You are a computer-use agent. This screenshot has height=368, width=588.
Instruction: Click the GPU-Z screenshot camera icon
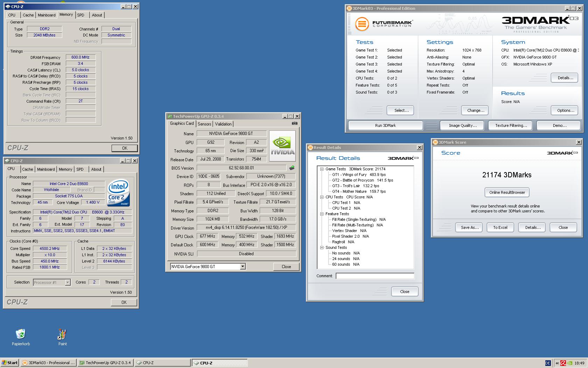tap(295, 123)
